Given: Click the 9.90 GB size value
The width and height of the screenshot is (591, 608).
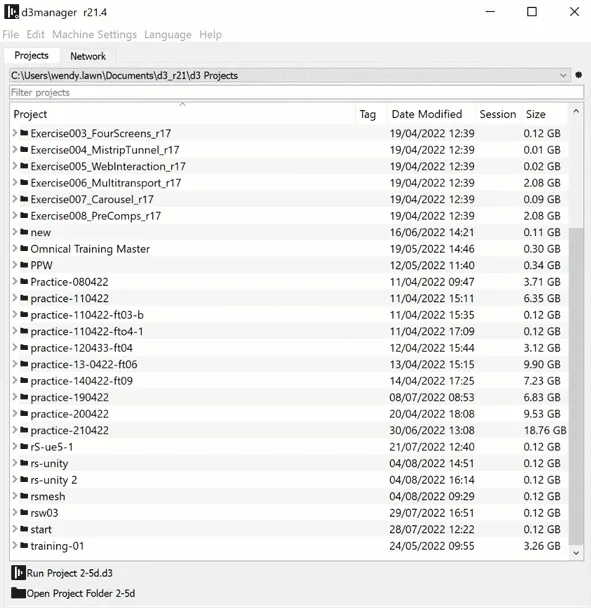Looking at the screenshot, I should tap(542, 364).
